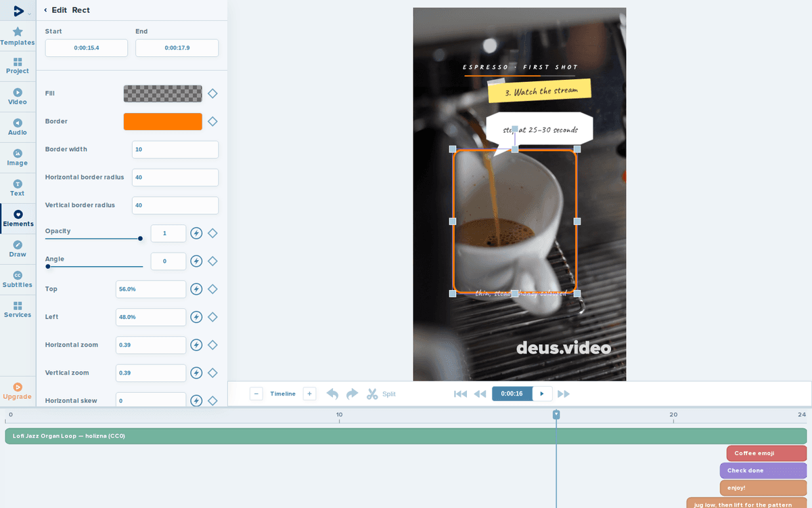
Task: Click the current time 0:00:16 display
Action: (x=512, y=394)
